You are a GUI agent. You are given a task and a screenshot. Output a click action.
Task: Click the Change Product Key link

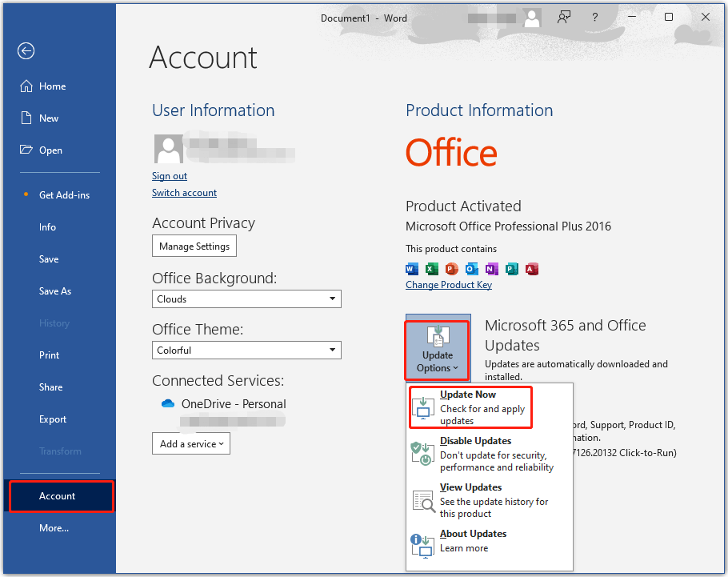pyautogui.click(x=448, y=285)
